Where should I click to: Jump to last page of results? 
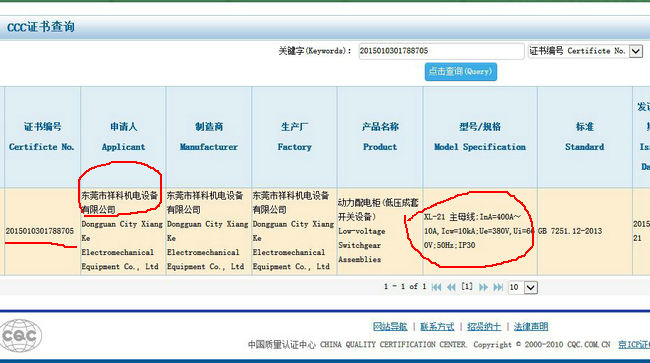[x=498, y=287]
